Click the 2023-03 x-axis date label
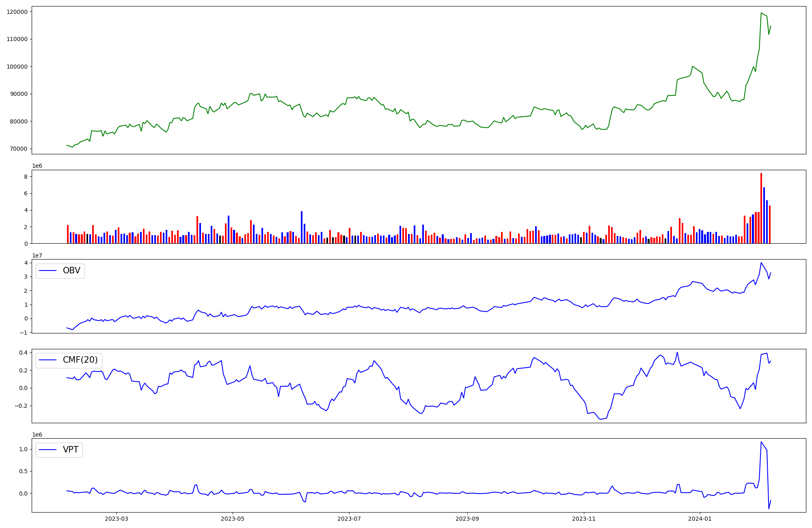 tap(117, 519)
